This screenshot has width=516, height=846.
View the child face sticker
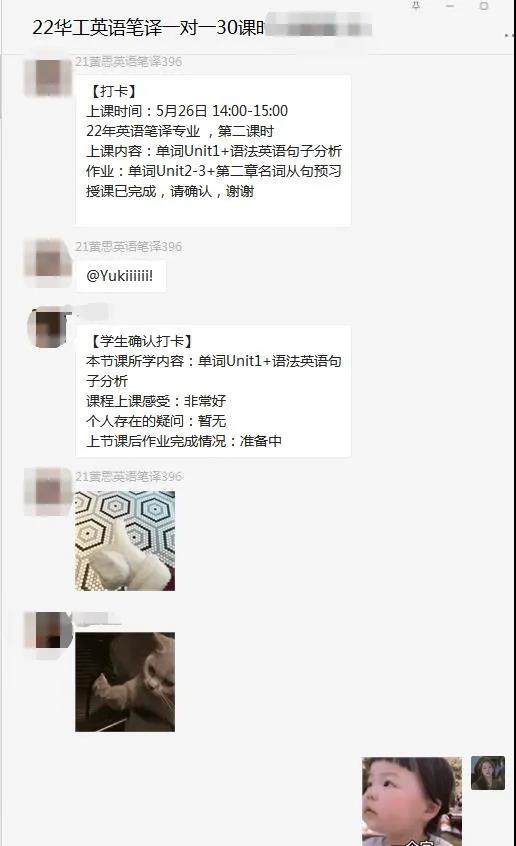[412, 801]
